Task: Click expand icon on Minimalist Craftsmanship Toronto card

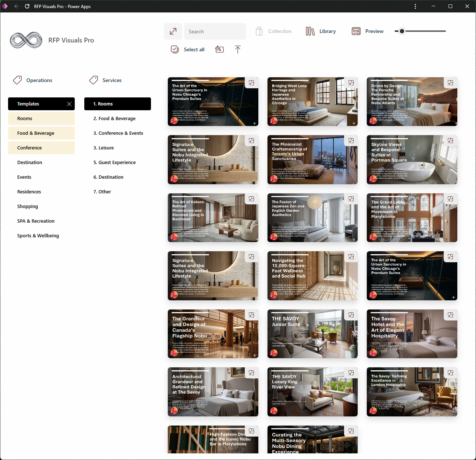Action: coord(351,141)
